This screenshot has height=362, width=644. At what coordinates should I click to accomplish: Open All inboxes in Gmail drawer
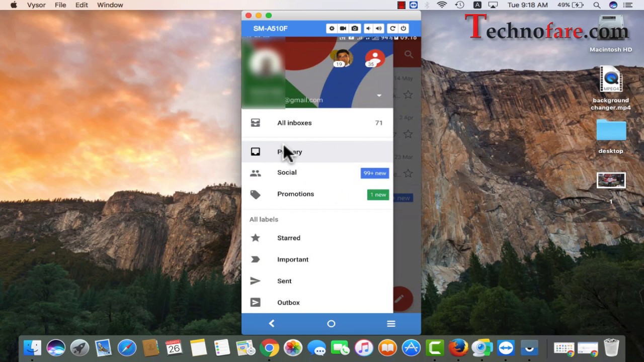tap(317, 123)
